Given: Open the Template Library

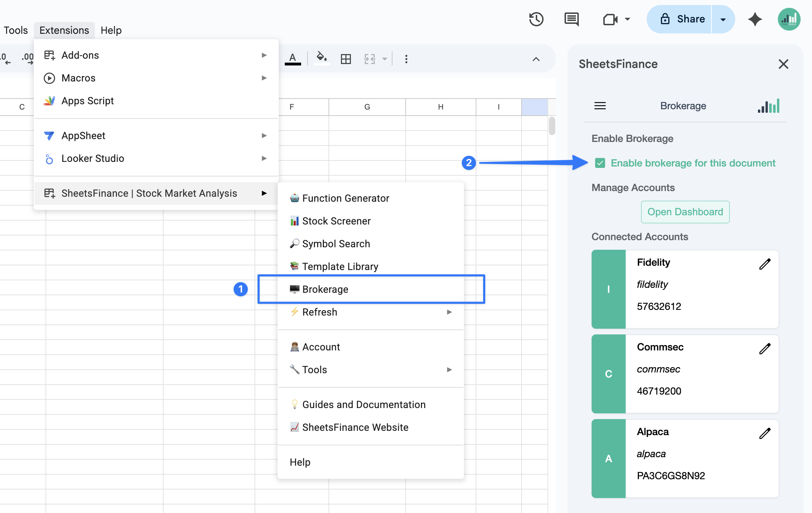Looking at the screenshot, I should [371, 266].
